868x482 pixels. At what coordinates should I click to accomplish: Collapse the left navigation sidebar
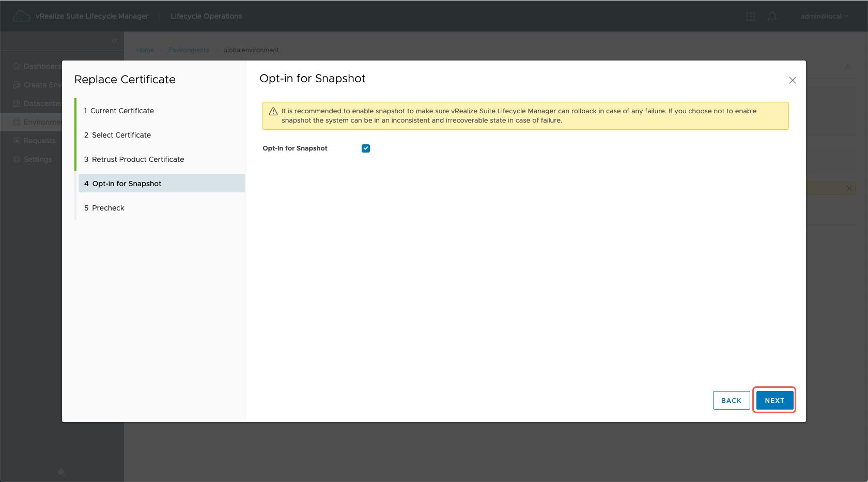115,41
